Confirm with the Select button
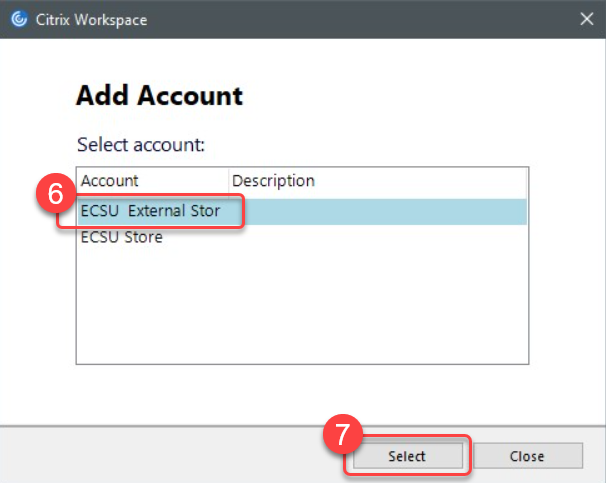 (407, 456)
